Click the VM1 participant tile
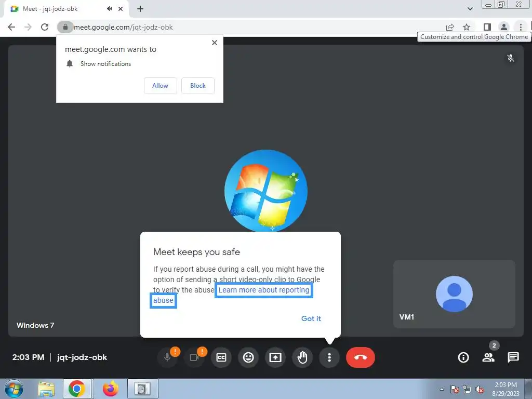The width and height of the screenshot is (532, 399). point(454,294)
